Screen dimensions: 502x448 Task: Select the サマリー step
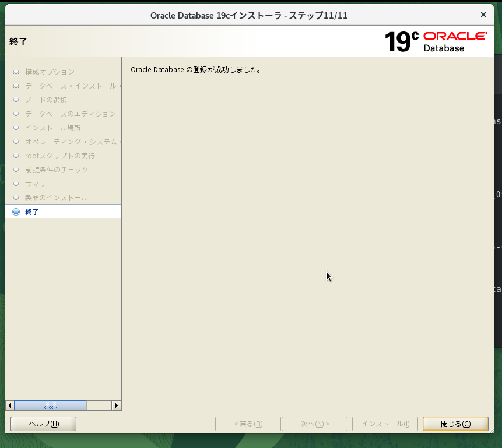tap(38, 184)
